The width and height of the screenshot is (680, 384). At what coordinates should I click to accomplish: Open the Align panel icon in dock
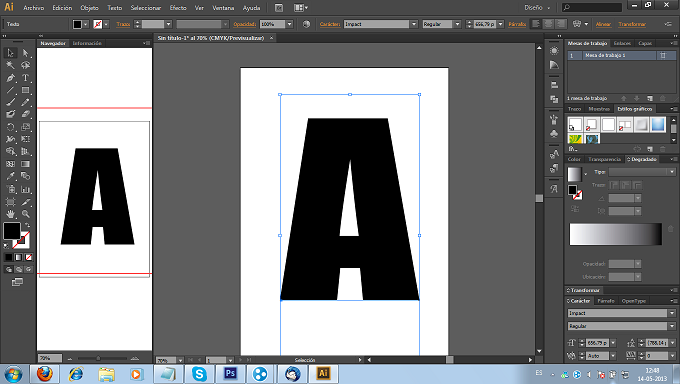pyautogui.click(x=554, y=85)
